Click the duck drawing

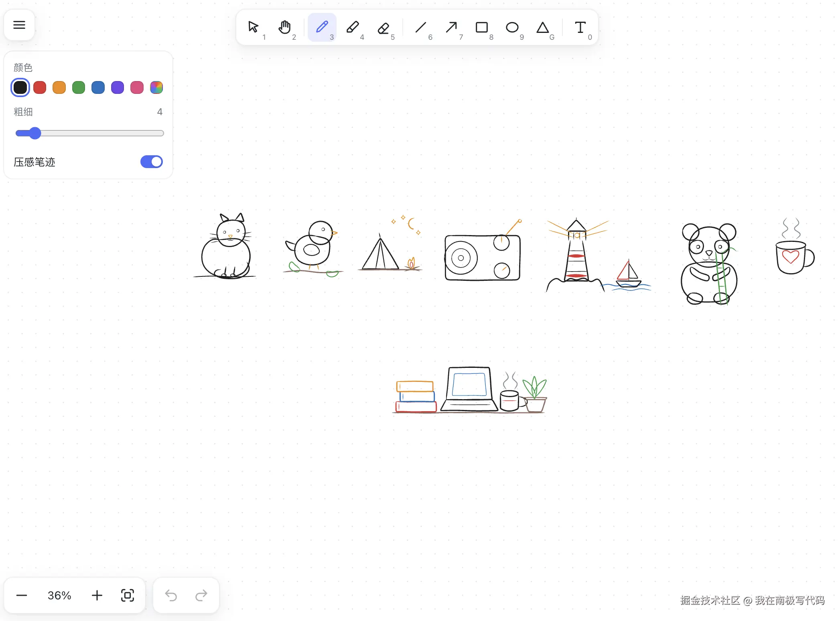(x=313, y=249)
